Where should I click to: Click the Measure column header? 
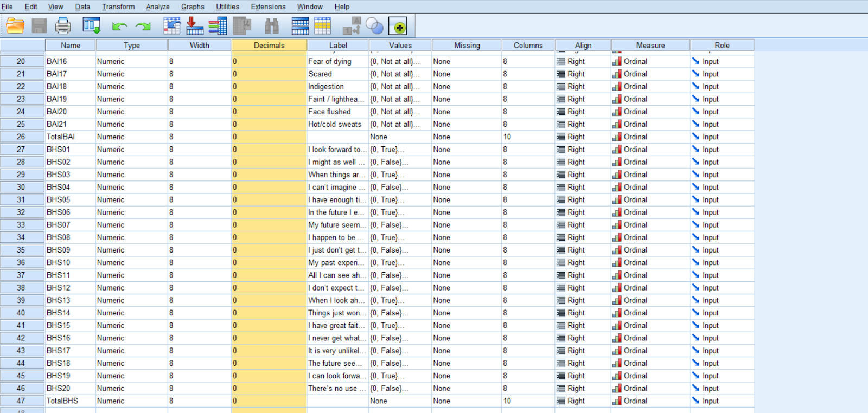650,45
